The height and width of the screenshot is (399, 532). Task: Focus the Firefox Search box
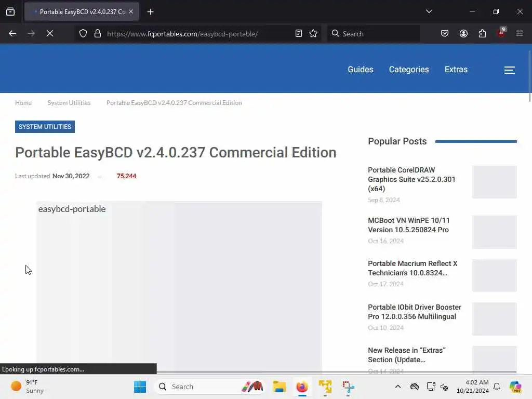tap(373, 34)
